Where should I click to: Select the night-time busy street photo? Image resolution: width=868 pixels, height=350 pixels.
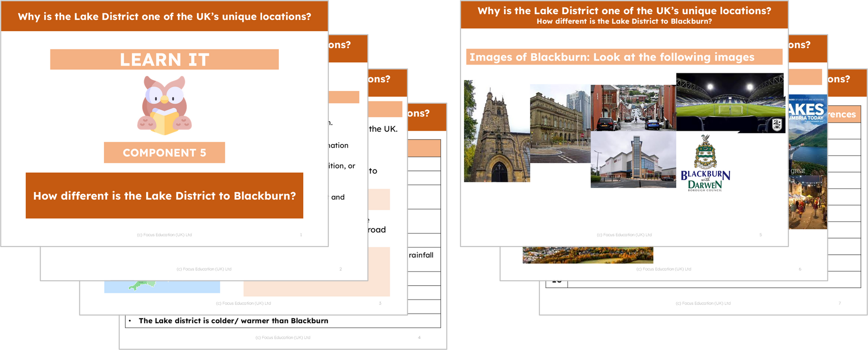pyautogui.click(x=808, y=202)
